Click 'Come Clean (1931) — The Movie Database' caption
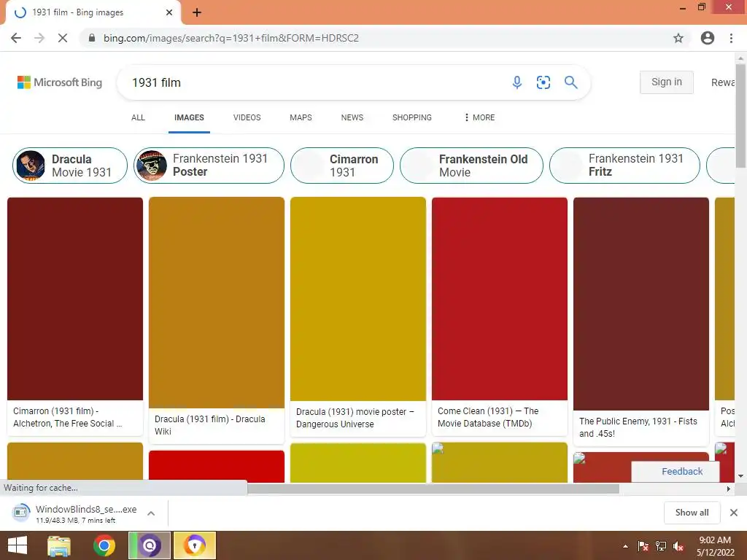The image size is (747, 560). point(488,417)
